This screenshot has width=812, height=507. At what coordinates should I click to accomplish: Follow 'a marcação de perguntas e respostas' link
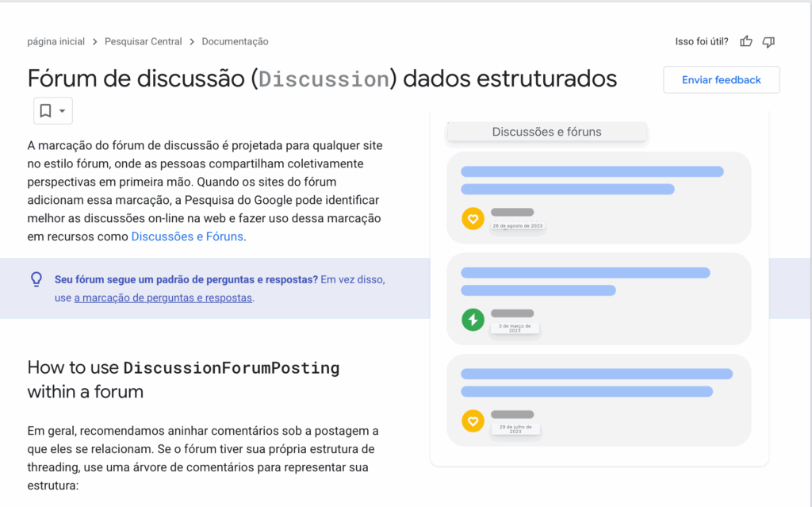click(163, 298)
